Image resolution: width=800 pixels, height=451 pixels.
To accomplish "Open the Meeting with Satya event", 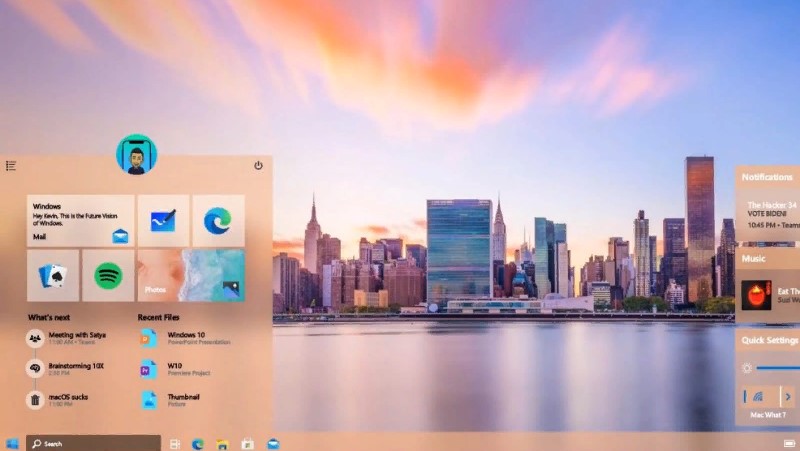I will [74, 338].
